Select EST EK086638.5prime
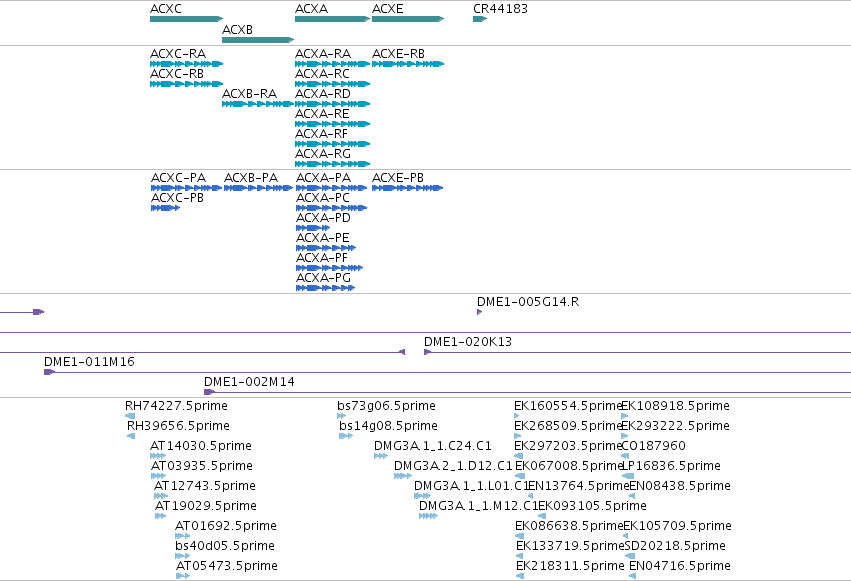The image size is (851, 581). [x=519, y=537]
